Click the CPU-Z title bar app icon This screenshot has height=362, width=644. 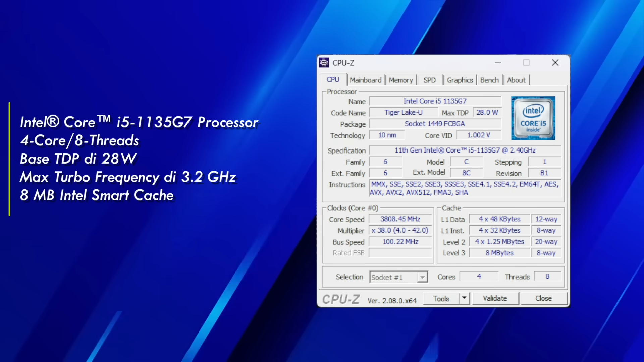coord(324,63)
